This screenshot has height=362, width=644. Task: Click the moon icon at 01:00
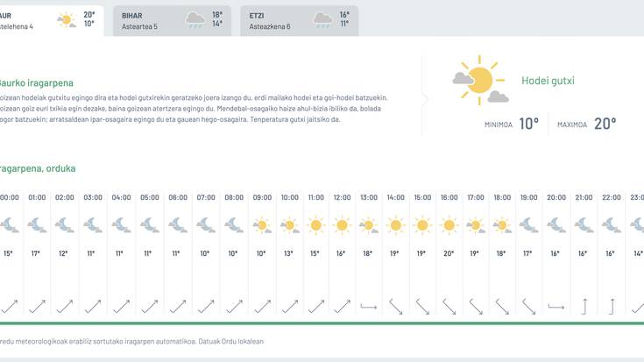(x=37, y=225)
